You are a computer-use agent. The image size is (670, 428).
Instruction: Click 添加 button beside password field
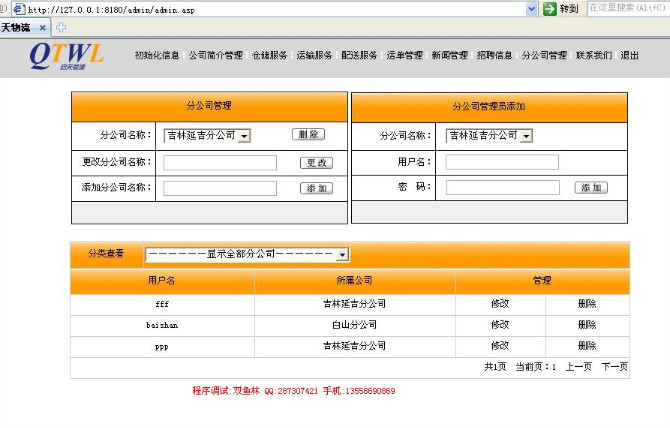pos(591,188)
